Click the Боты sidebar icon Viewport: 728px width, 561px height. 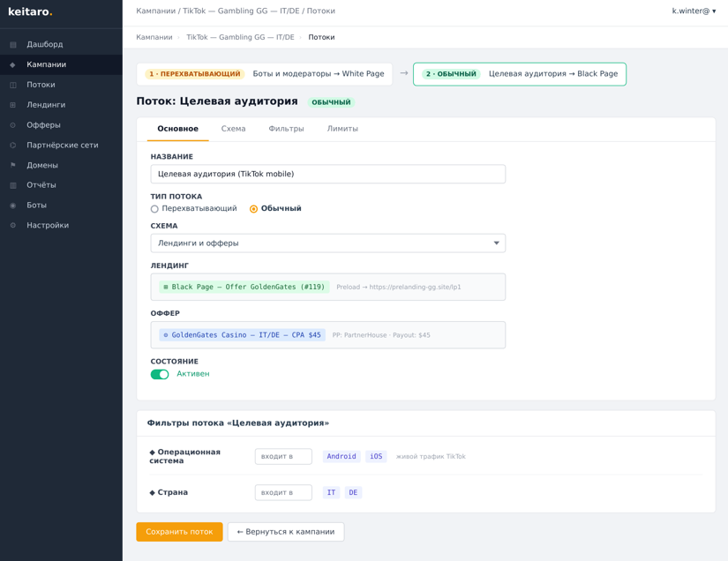[x=13, y=206]
